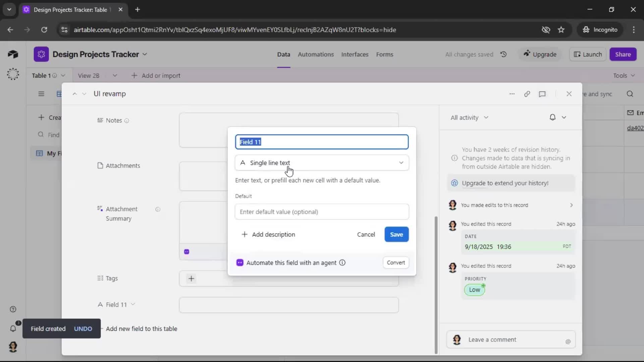The height and width of the screenshot is (362, 644).
Task: Click the Airtable home logo icon
Action: point(13,54)
